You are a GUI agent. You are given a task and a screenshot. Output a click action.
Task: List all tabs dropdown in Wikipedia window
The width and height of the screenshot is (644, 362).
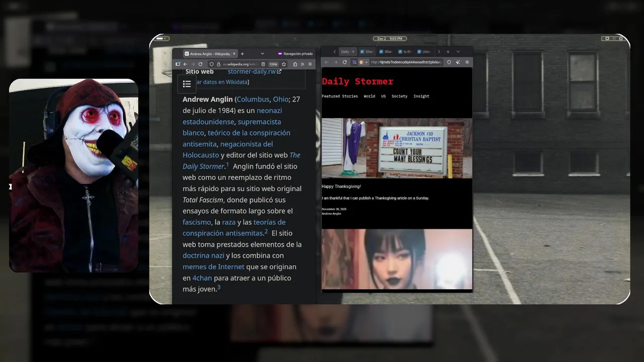point(263,54)
